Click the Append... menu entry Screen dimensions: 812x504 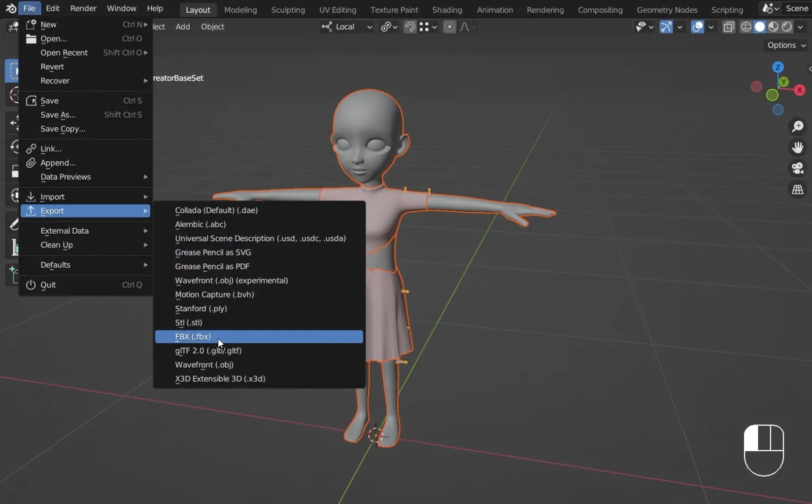(85, 163)
